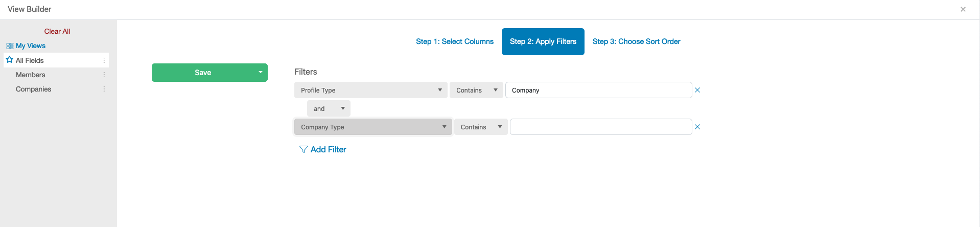Change the 'and' logical operator dropdown
This screenshot has width=980, height=227.
329,108
